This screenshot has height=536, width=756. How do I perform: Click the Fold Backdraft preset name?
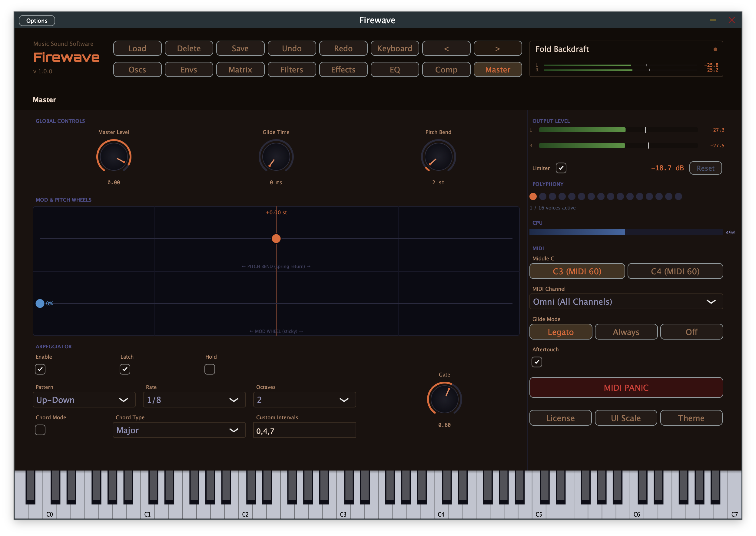coord(562,49)
